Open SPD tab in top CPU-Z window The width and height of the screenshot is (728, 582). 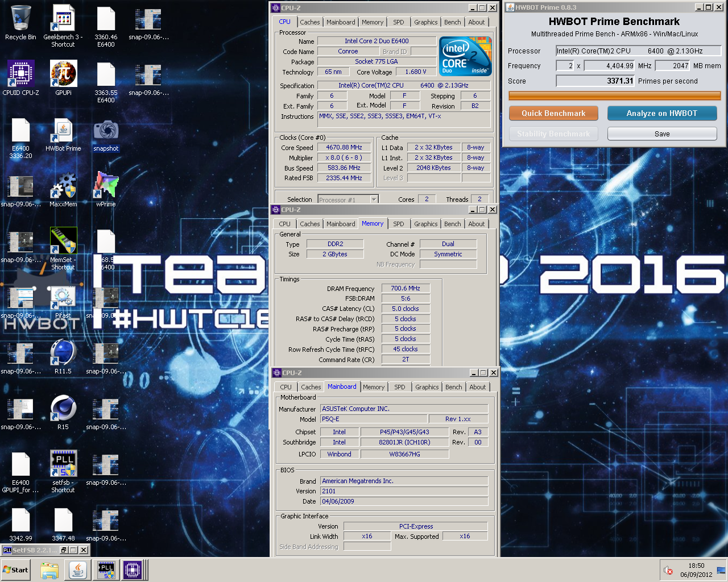399,22
